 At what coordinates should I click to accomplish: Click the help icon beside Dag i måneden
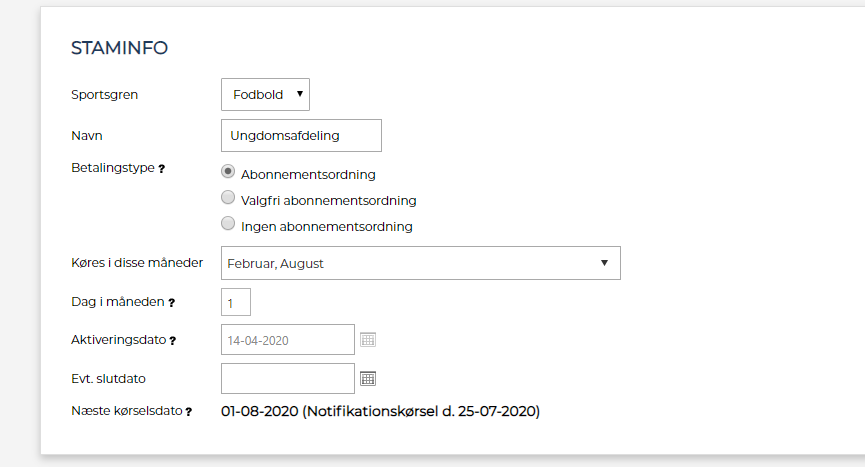172,302
